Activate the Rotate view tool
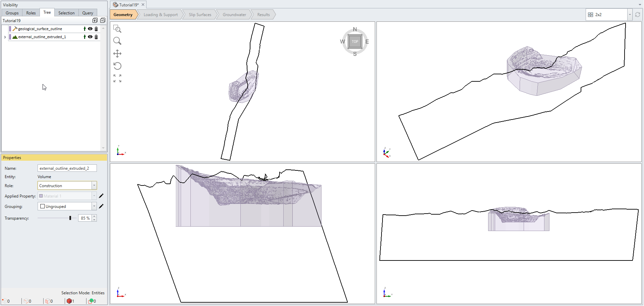This screenshot has width=644, height=306. [x=117, y=66]
